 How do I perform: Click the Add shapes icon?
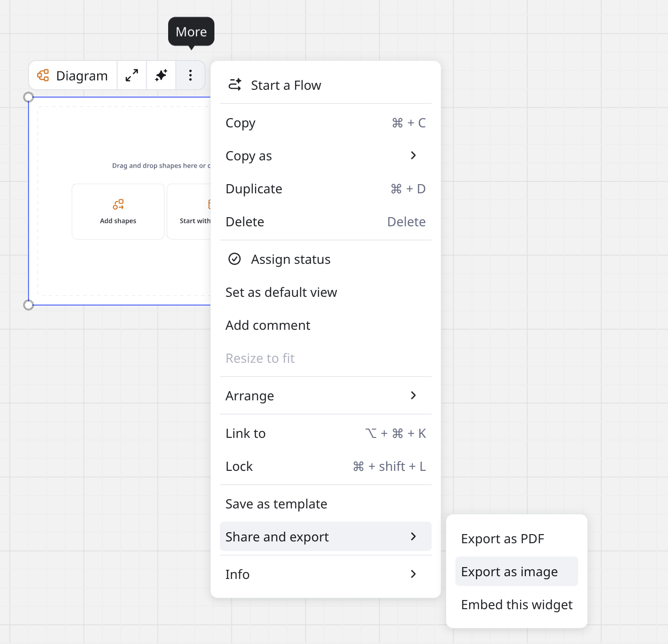click(118, 204)
